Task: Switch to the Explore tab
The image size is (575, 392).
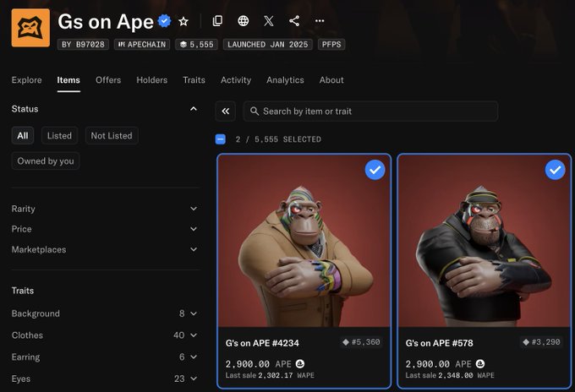Action: click(x=27, y=80)
